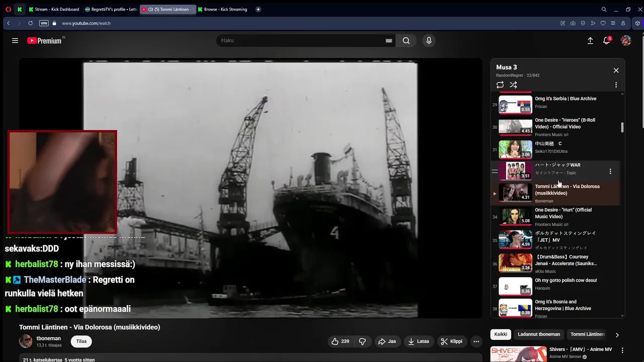Screen dimensions: 644x362
Task: Toggle playlist loop
Action: [500, 85]
